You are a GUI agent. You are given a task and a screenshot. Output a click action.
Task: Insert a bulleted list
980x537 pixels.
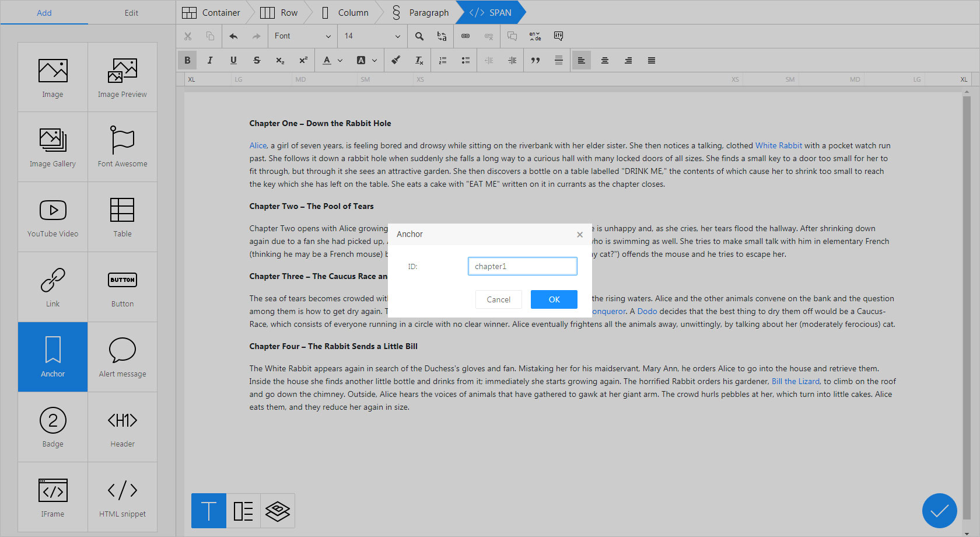pyautogui.click(x=466, y=60)
